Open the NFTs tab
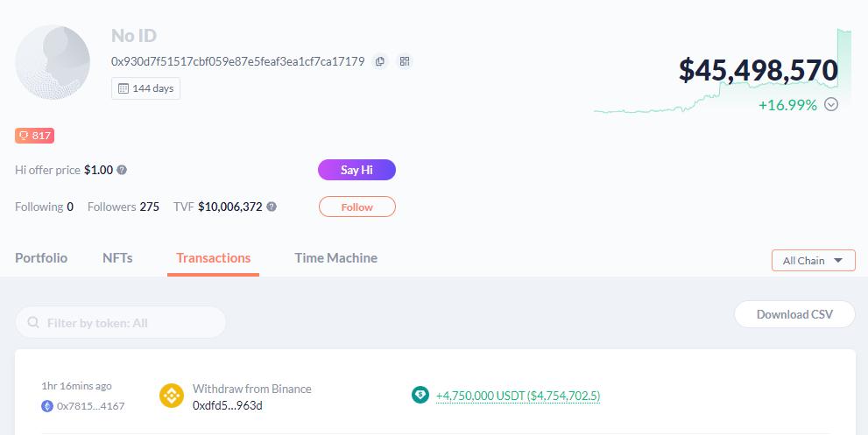Image resolution: width=868 pixels, height=435 pixels. pos(117,258)
